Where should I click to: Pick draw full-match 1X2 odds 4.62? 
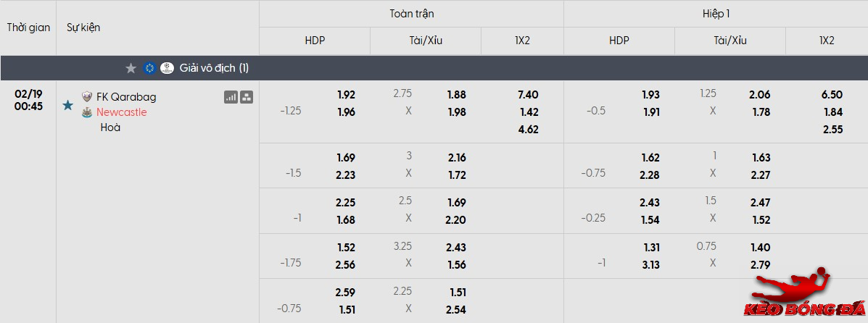529,130
